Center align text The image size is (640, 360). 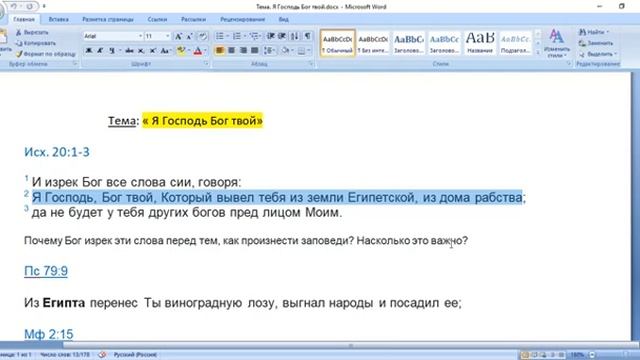coord(231,51)
